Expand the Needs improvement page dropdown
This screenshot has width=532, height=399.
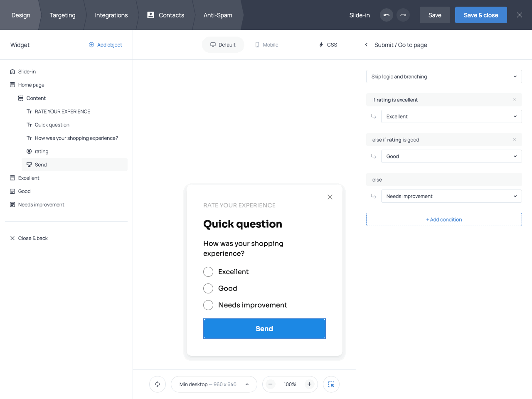pos(451,196)
